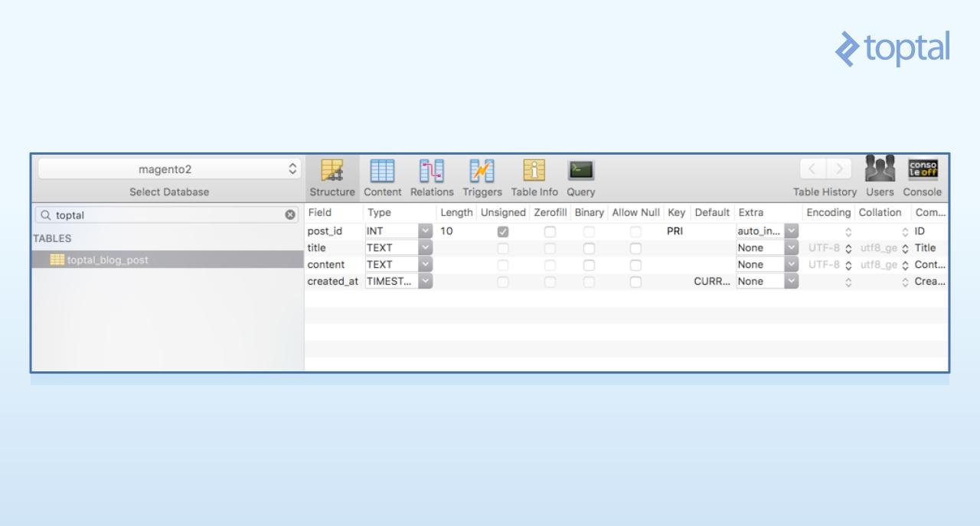Check Binary for the content field
Screen dimensions: 980x526
point(588,264)
